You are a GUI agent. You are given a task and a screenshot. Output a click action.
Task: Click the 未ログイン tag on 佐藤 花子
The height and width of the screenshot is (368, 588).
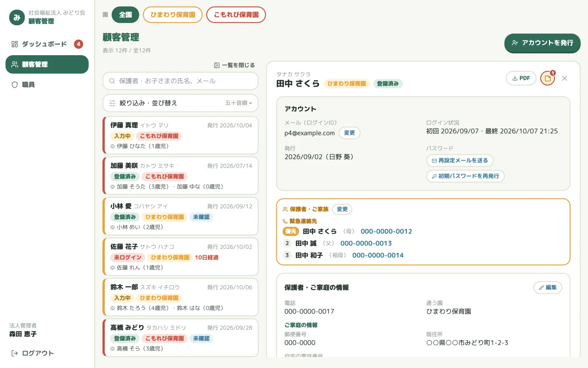[x=128, y=258]
